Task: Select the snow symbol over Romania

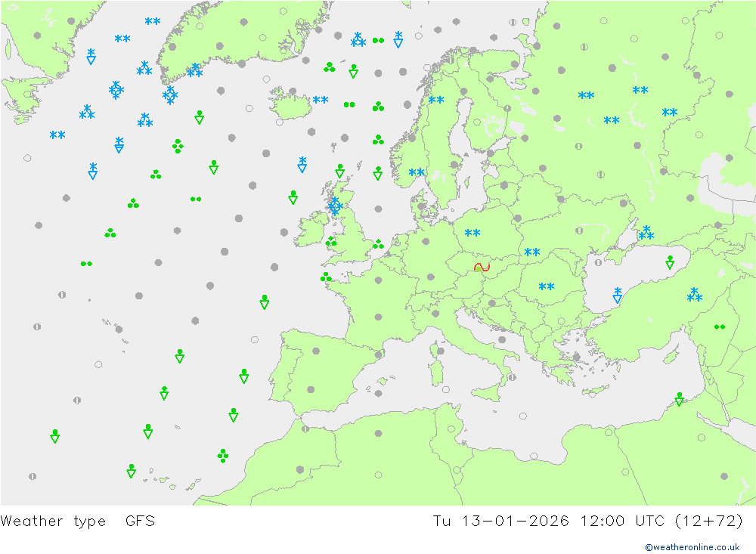Action: (x=547, y=286)
